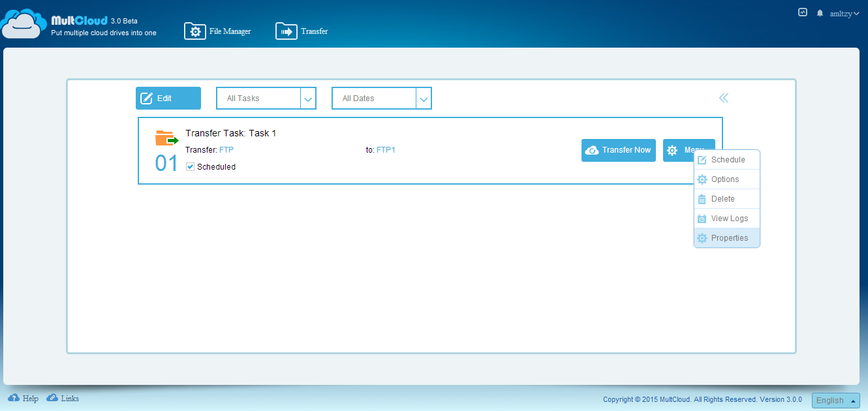The height and width of the screenshot is (411, 868).
Task: Open the File Manager section
Action: click(x=218, y=31)
